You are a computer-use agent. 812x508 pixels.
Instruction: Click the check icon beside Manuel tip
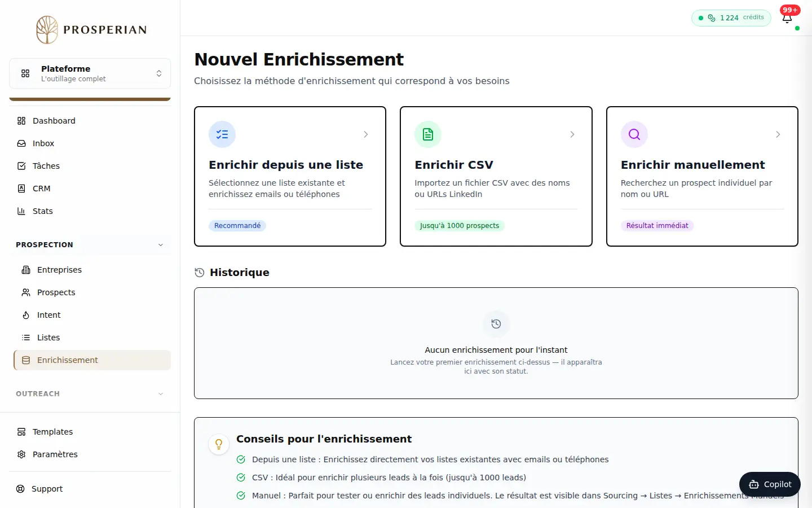[x=241, y=496]
